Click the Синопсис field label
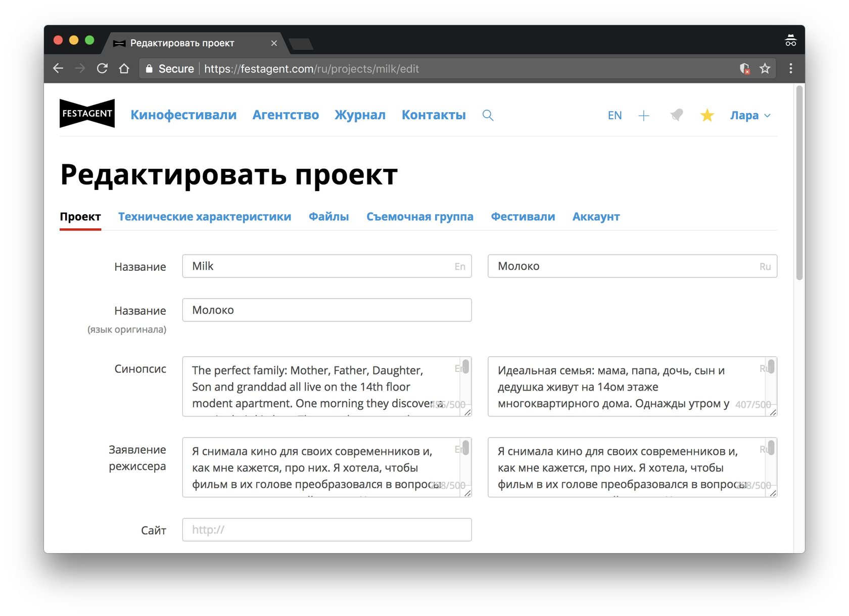Viewport: 849px width, 616px height. point(140,369)
